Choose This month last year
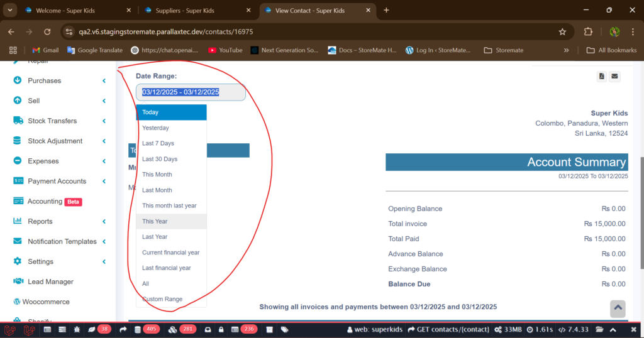This screenshot has width=644, height=338. tap(171, 205)
